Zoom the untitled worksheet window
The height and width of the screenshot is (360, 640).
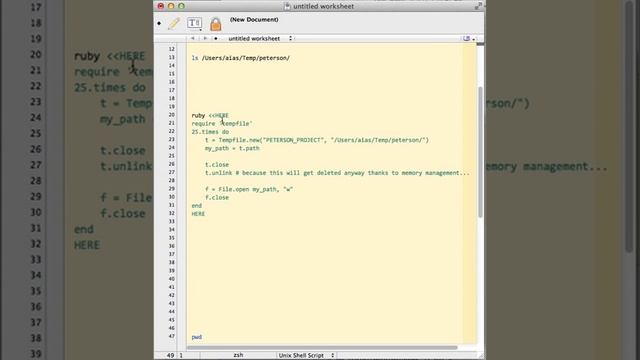tap(181, 6)
